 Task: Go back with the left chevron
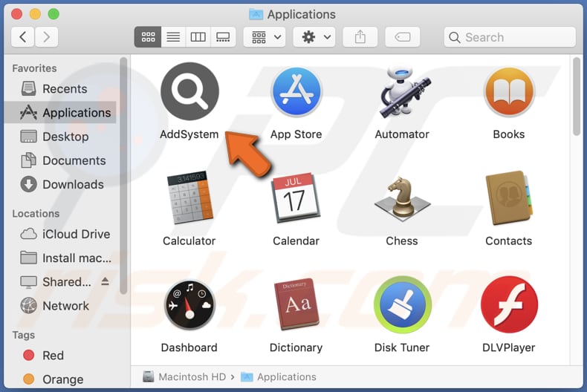[x=23, y=37]
